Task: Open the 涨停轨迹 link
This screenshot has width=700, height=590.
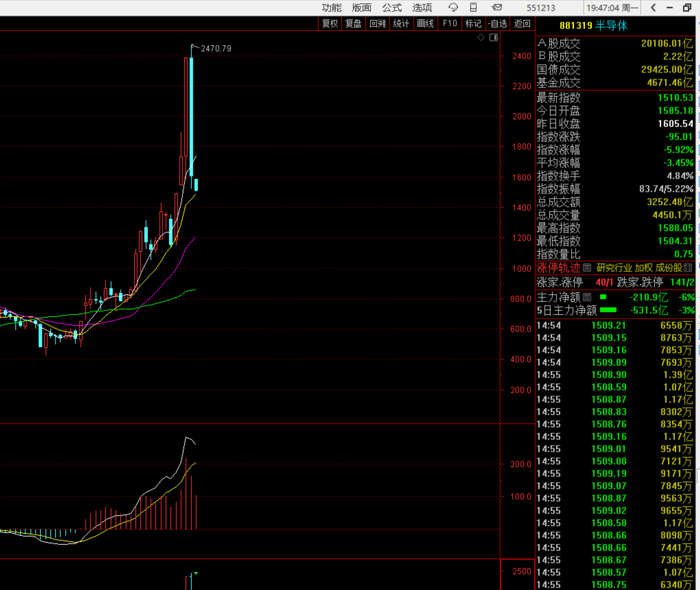Action: (559, 268)
